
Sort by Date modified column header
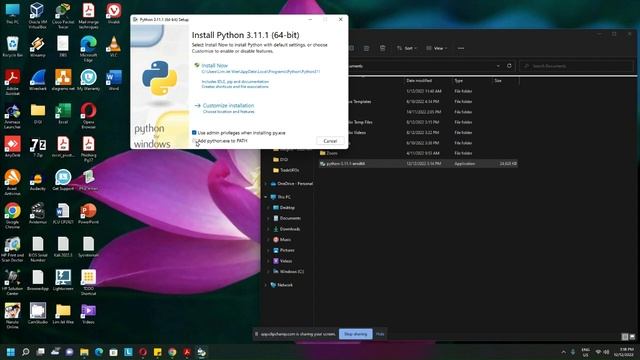click(x=419, y=81)
